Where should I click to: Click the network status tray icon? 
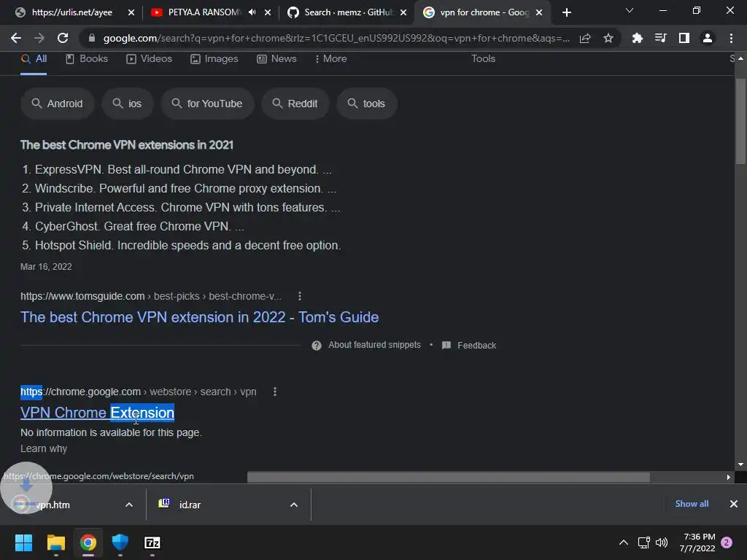click(643, 542)
